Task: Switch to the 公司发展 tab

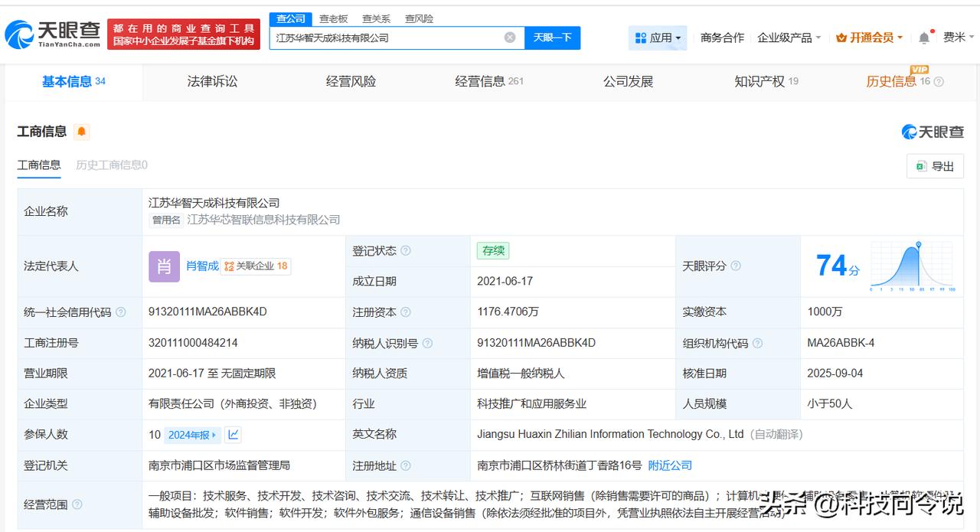Action: click(x=628, y=82)
